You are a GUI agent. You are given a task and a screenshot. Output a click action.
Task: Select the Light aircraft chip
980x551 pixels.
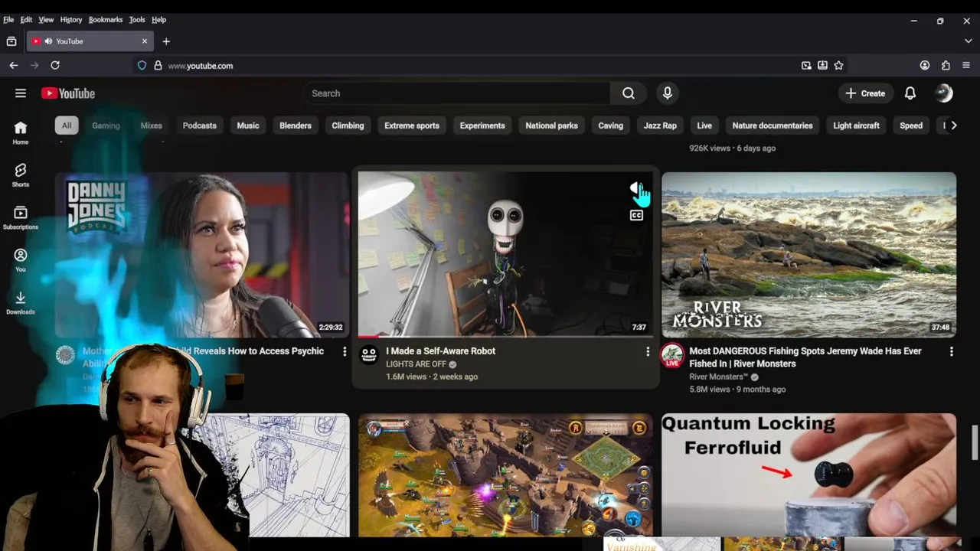(856, 126)
